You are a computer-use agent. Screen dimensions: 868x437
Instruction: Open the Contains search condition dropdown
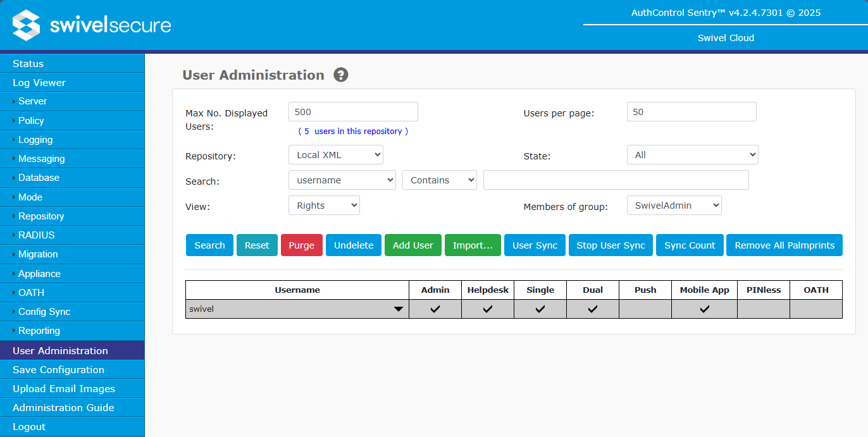click(x=439, y=180)
